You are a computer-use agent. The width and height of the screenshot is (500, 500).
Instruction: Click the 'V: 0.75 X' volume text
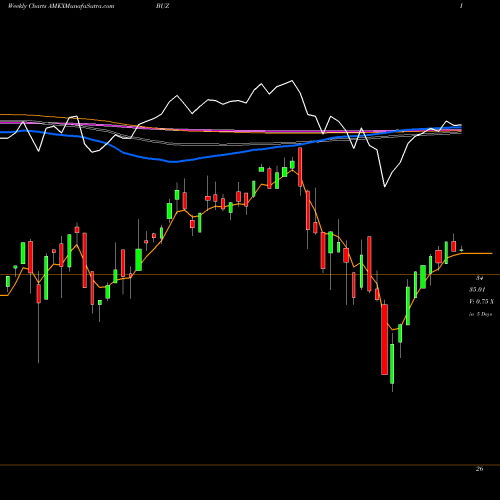(481, 302)
